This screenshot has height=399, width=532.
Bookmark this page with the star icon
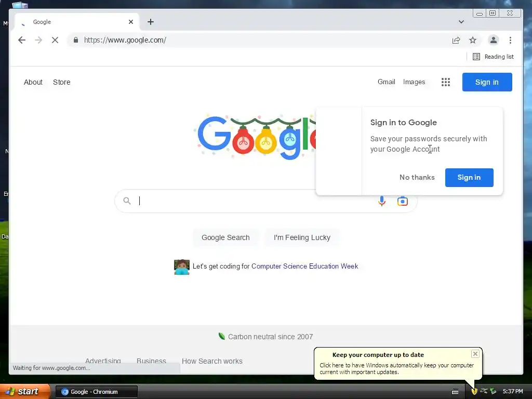(x=473, y=41)
